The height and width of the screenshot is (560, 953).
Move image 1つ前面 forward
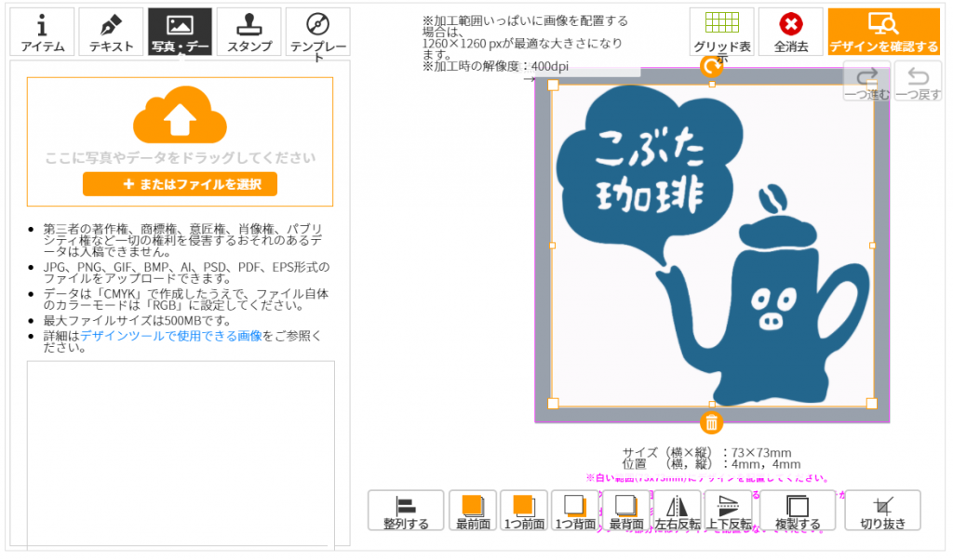[x=524, y=511]
